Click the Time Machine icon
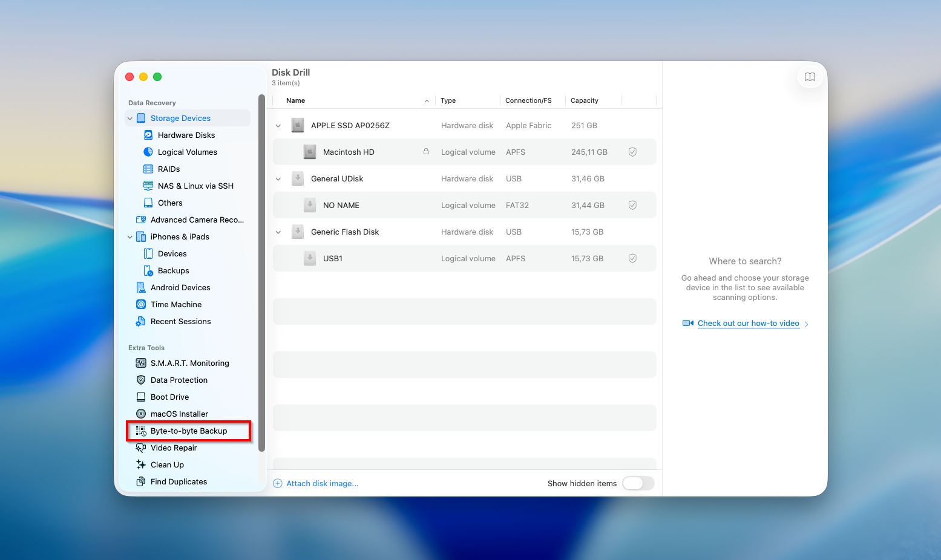Image resolution: width=941 pixels, height=560 pixels. (141, 304)
